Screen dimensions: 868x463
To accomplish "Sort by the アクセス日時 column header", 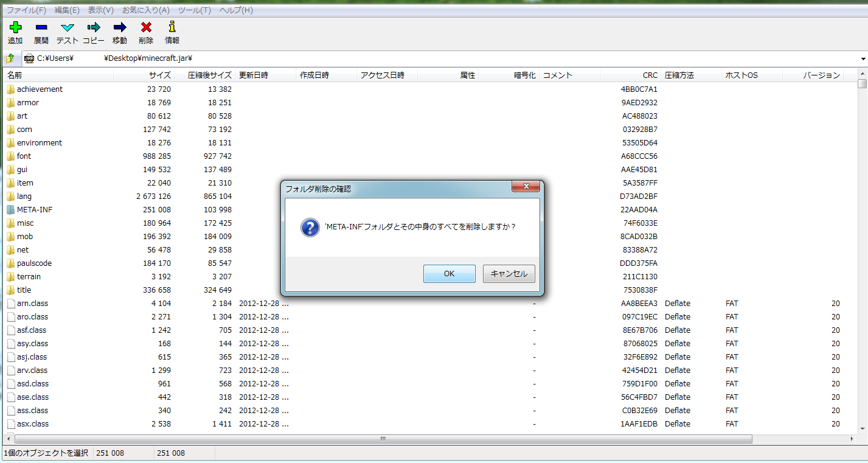I will 387,75.
